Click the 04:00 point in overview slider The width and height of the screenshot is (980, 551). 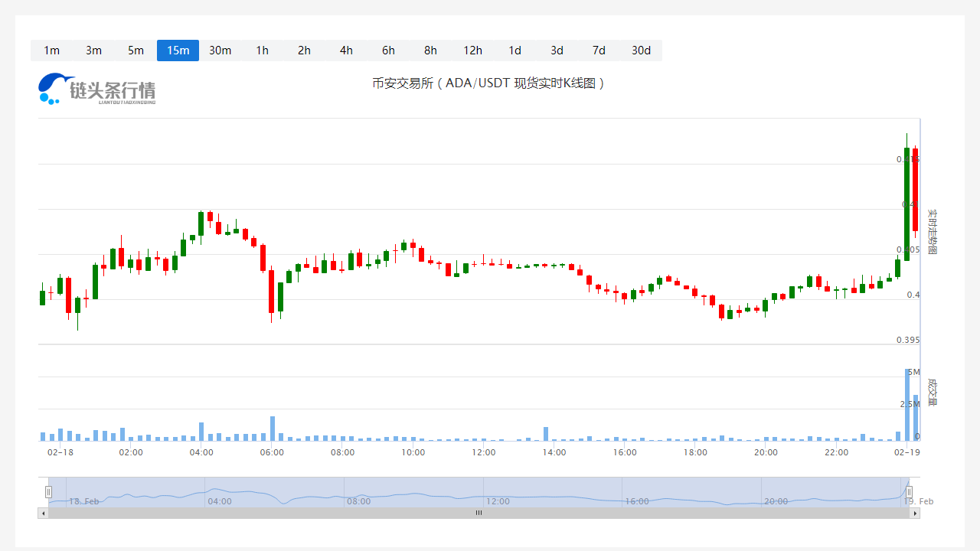pos(219,501)
